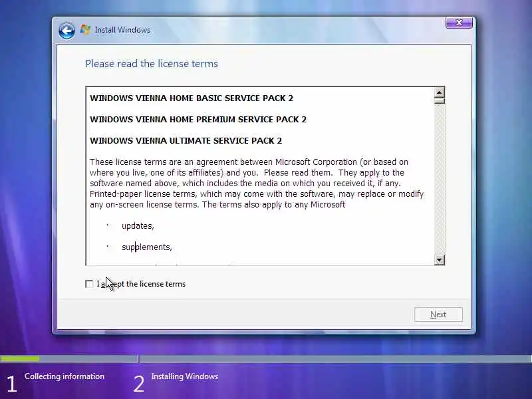Close the Install Windows dialog
532x399 pixels.
(x=459, y=23)
